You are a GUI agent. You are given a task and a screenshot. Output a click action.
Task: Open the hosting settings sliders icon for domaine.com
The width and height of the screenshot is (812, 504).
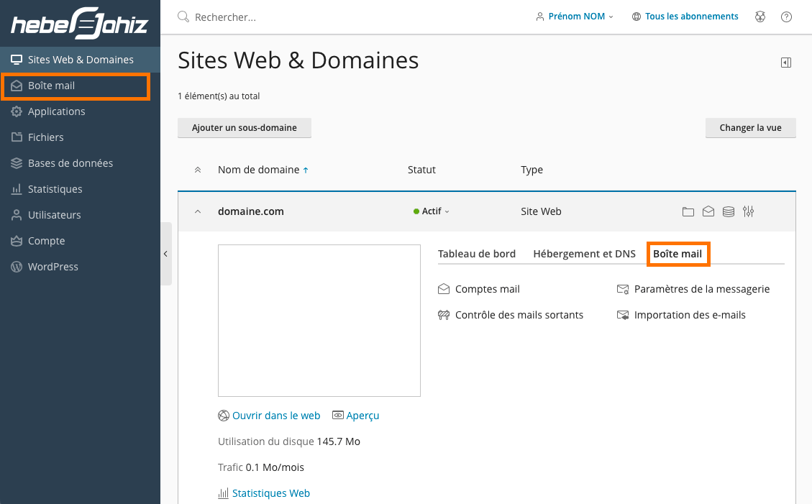[748, 211]
